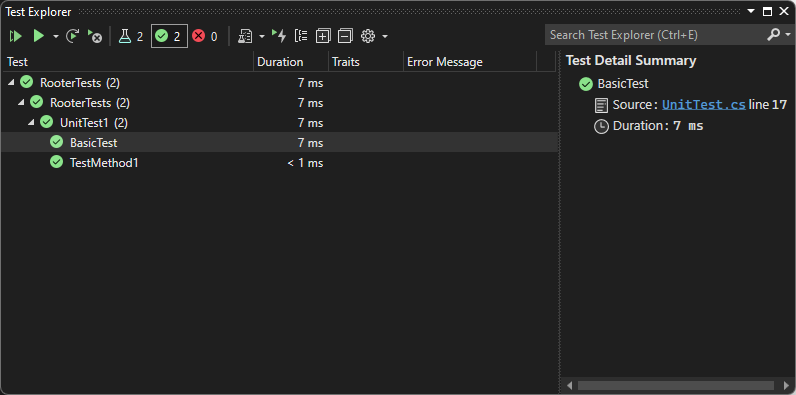796x395 pixels.
Task: Click the Expand All icon
Action: [323, 36]
